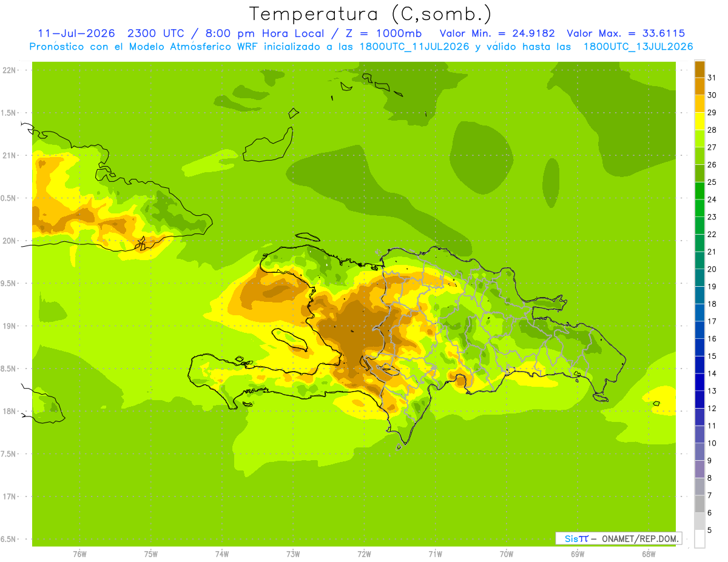The image size is (728, 562).
Task: Click the '17N' latitude label
Action: 10,497
